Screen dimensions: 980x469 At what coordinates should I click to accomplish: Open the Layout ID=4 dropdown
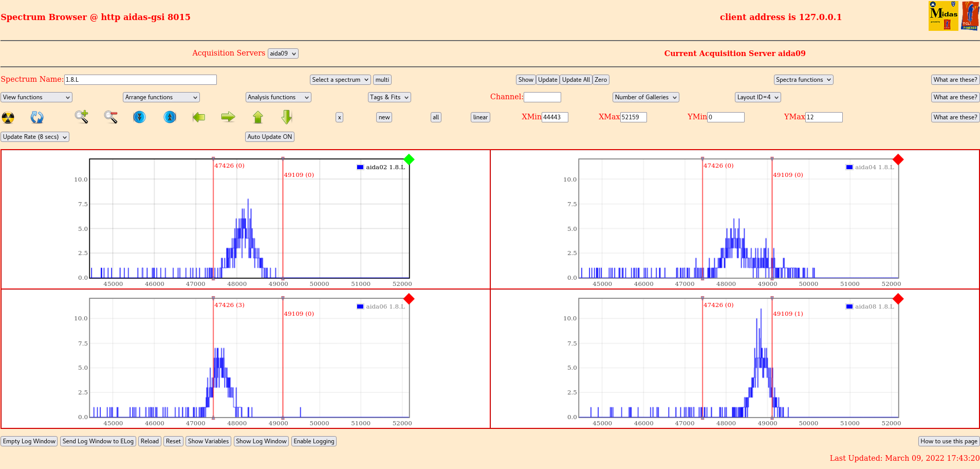tap(757, 97)
